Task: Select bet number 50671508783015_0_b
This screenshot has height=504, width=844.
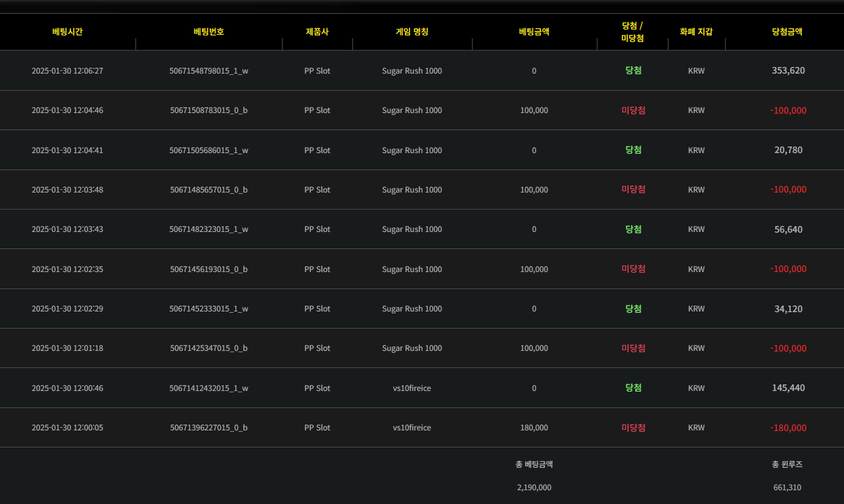Action: click(209, 110)
